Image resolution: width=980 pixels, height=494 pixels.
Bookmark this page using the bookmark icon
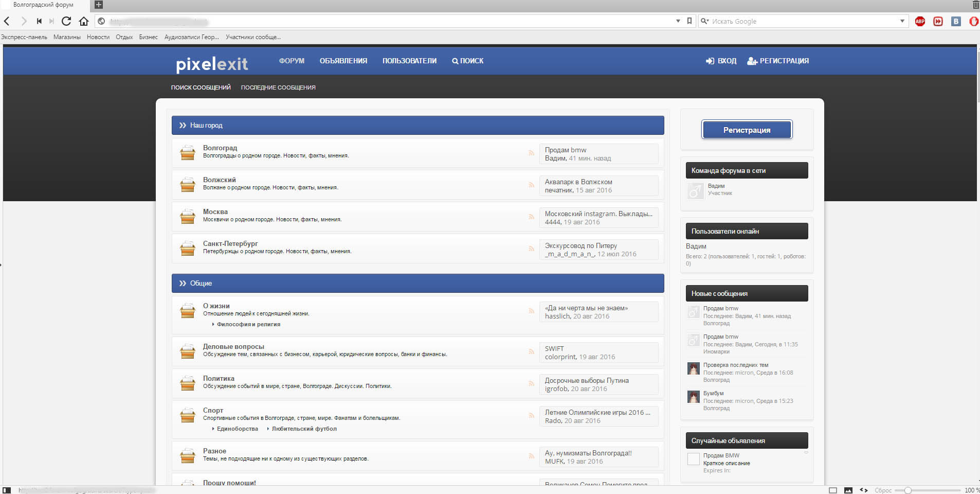coord(689,21)
